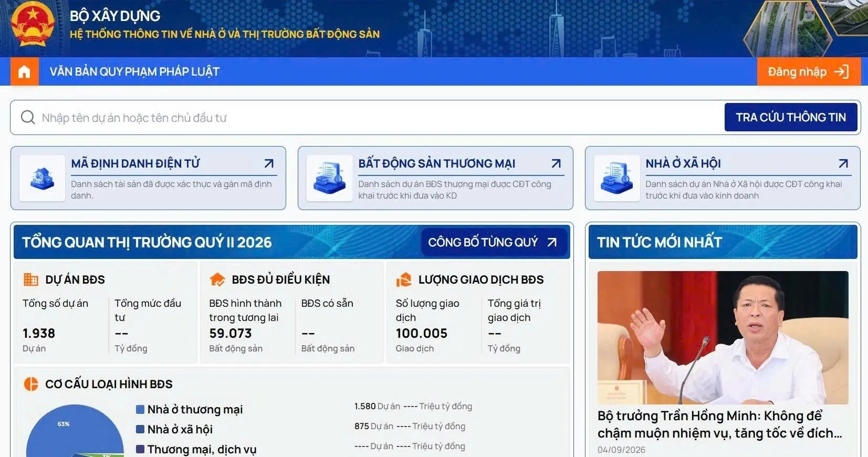The image size is (868, 457).
Task: Click Nhà ở xã hội legend swatch
Action: (140, 429)
